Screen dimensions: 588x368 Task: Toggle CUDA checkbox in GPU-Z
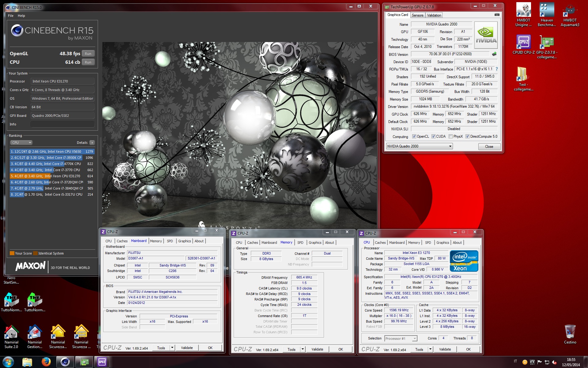433,136
